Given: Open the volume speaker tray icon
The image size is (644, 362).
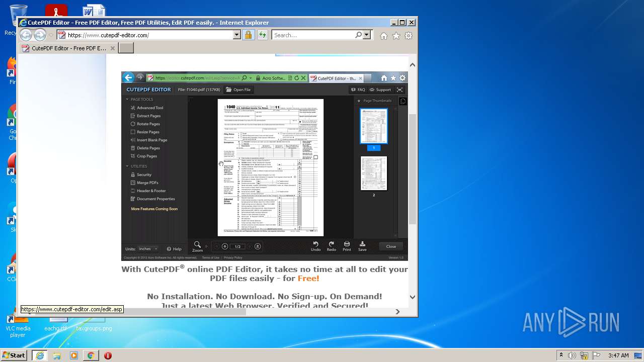Looking at the screenshot, I should click(572, 355).
